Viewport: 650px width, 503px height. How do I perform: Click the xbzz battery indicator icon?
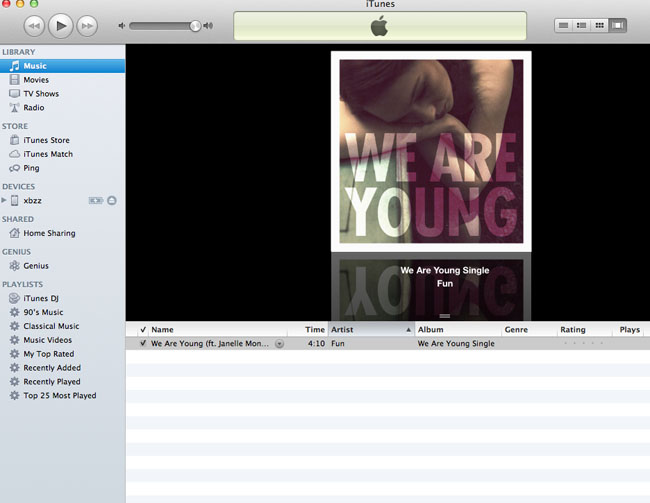pyautogui.click(x=96, y=201)
